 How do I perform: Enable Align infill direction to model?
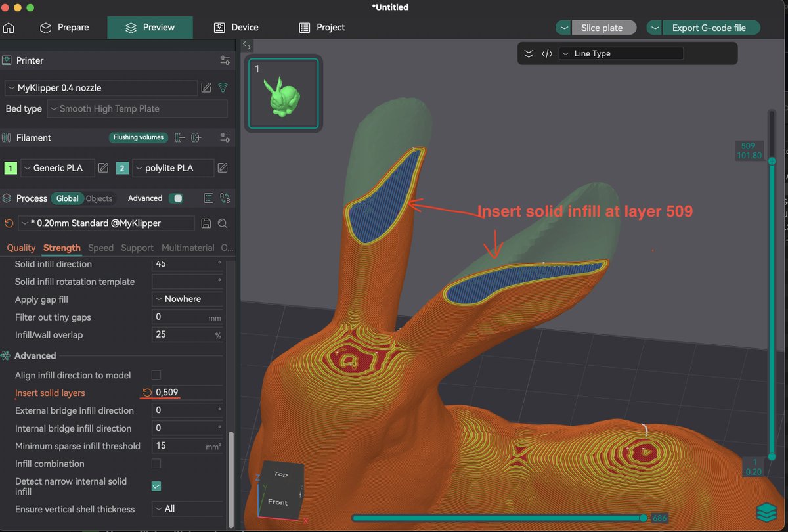click(x=156, y=375)
